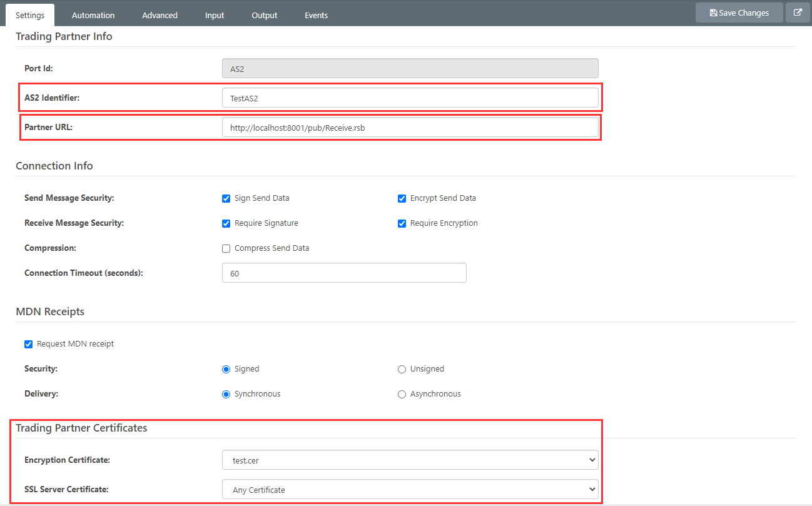
Task: Click the Partner URL input field
Action: point(410,128)
